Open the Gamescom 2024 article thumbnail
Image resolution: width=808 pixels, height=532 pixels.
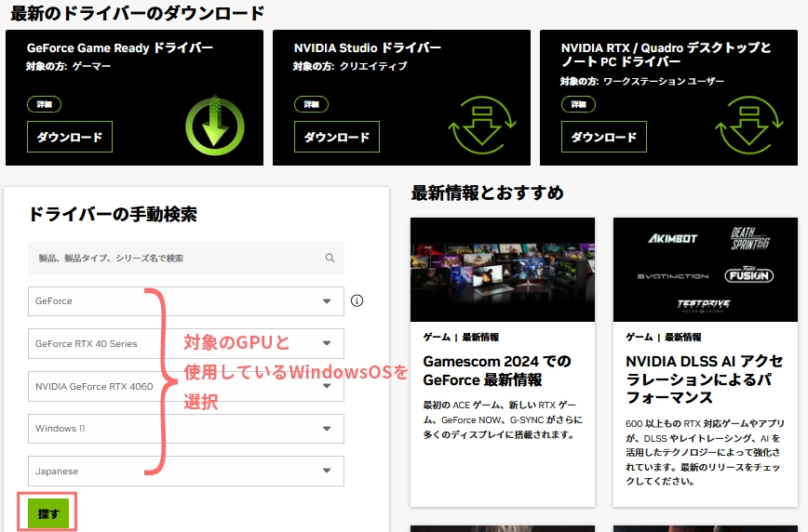coord(503,270)
